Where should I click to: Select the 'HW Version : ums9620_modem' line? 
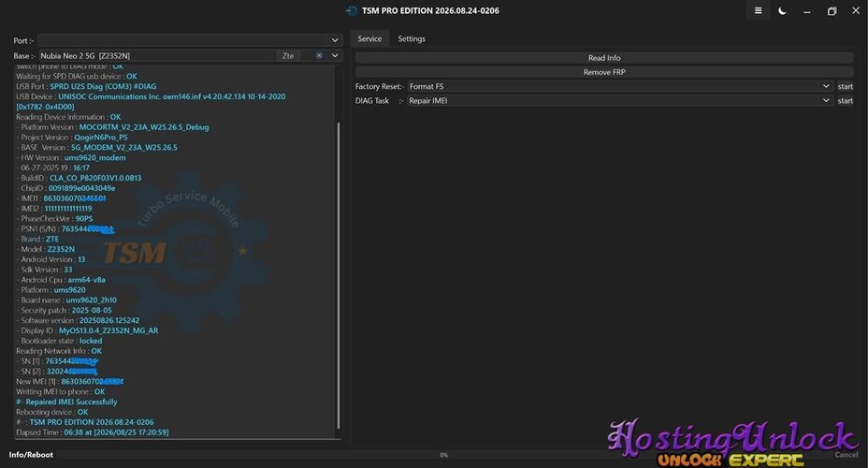pyautogui.click(x=73, y=157)
